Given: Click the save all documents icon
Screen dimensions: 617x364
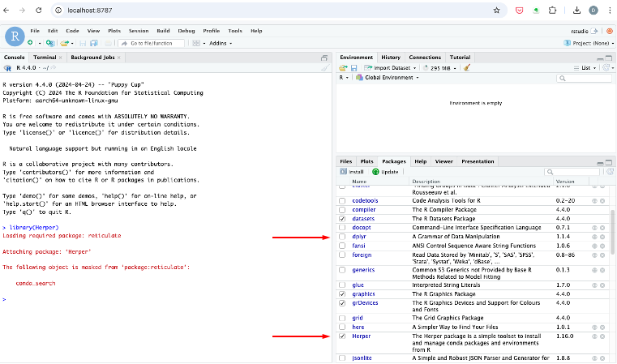Looking at the screenshot, I should click(94, 43).
